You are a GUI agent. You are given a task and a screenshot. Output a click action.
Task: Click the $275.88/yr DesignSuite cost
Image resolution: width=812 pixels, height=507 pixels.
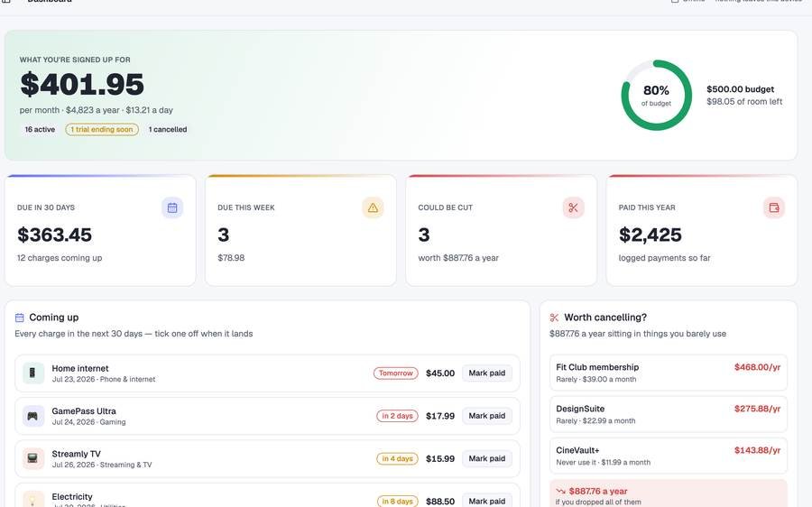[757, 409]
